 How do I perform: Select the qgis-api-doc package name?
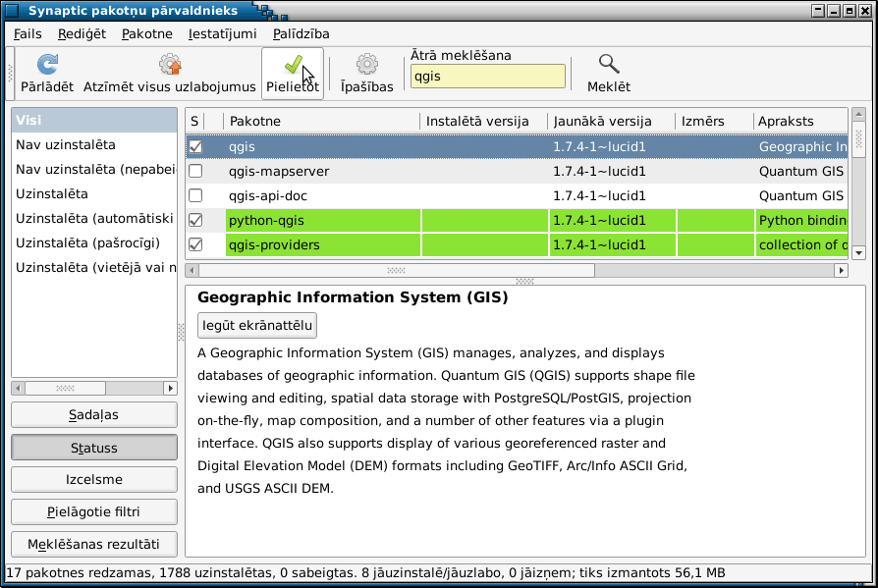(268, 195)
